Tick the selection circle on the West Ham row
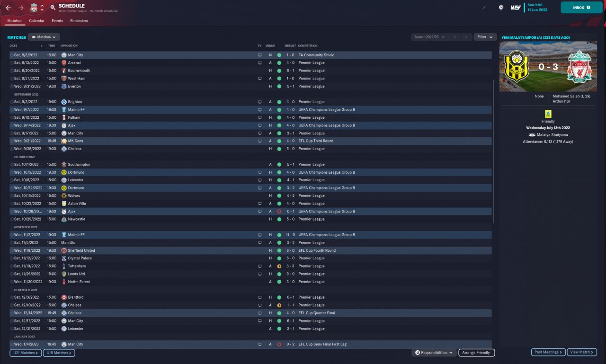This screenshot has height=364, width=606. (12, 79)
